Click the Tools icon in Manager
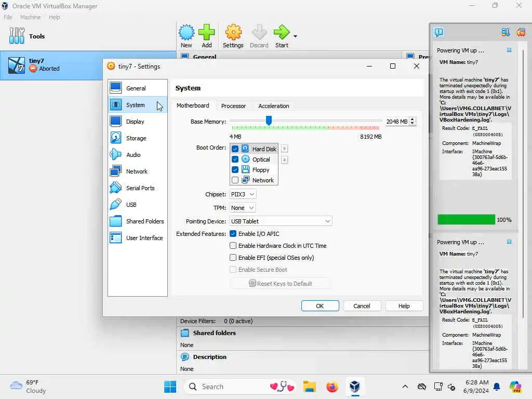532x399 pixels. point(17,36)
